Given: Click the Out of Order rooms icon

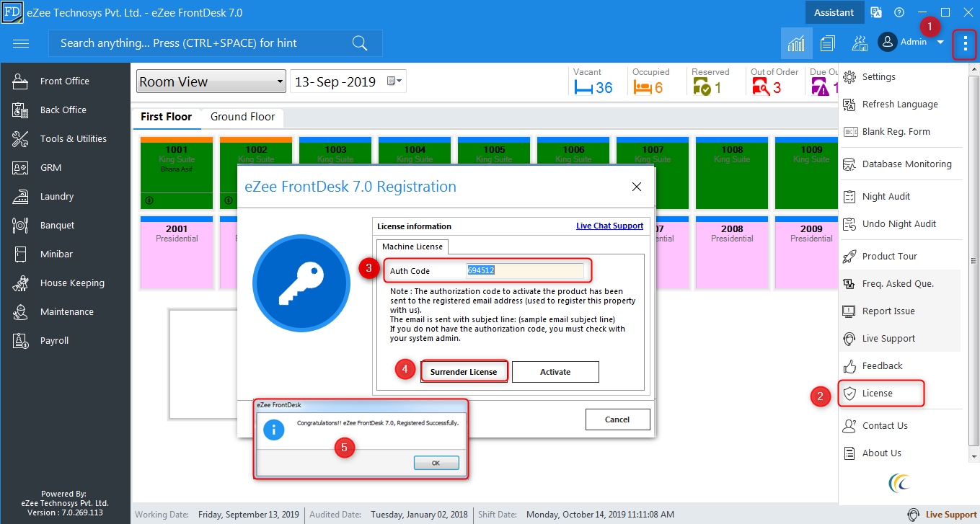Looking at the screenshot, I should (x=761, y=88).
